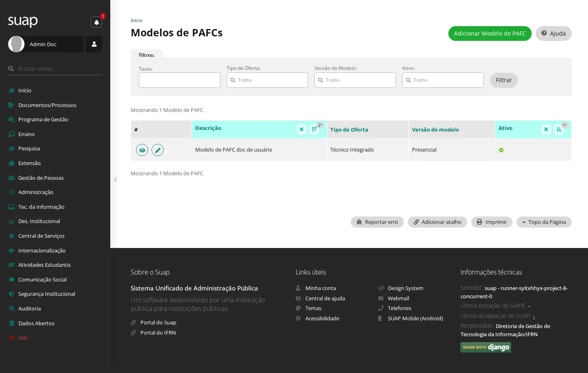Remove sorting on Ativo column
This screenshot has height=373, width=588.
pos(546,130)
